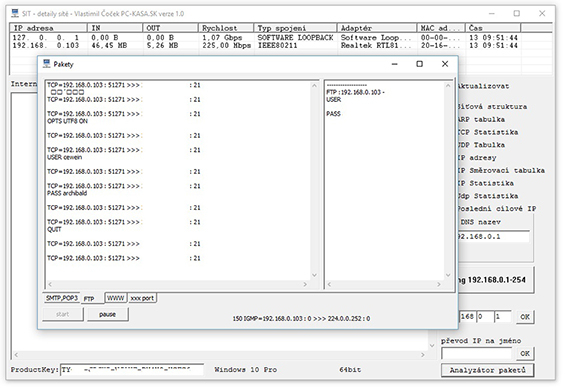Click the pause button
This screenshot has width=565, height=389.
(x=107, y=314)
